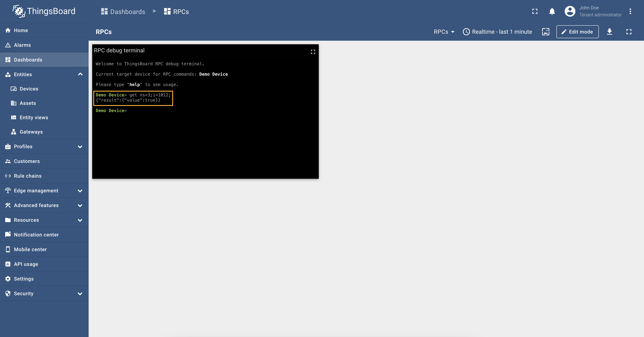Viewport: 644px width, 337px height.
Task: Open the user account three-dot menu
Action: point(630,11)
